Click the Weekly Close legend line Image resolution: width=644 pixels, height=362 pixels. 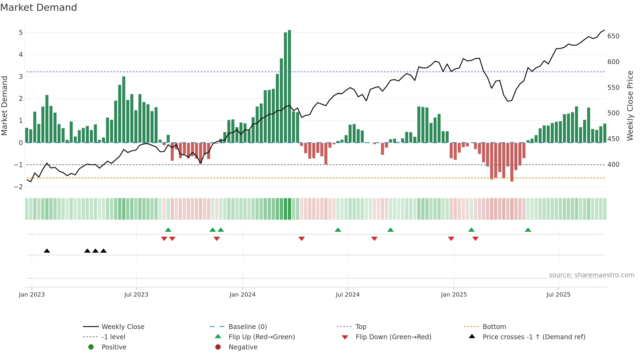coord(91,327)
